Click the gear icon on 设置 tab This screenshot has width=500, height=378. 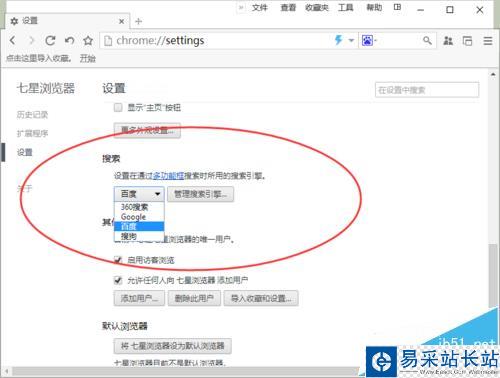point(14,21)
